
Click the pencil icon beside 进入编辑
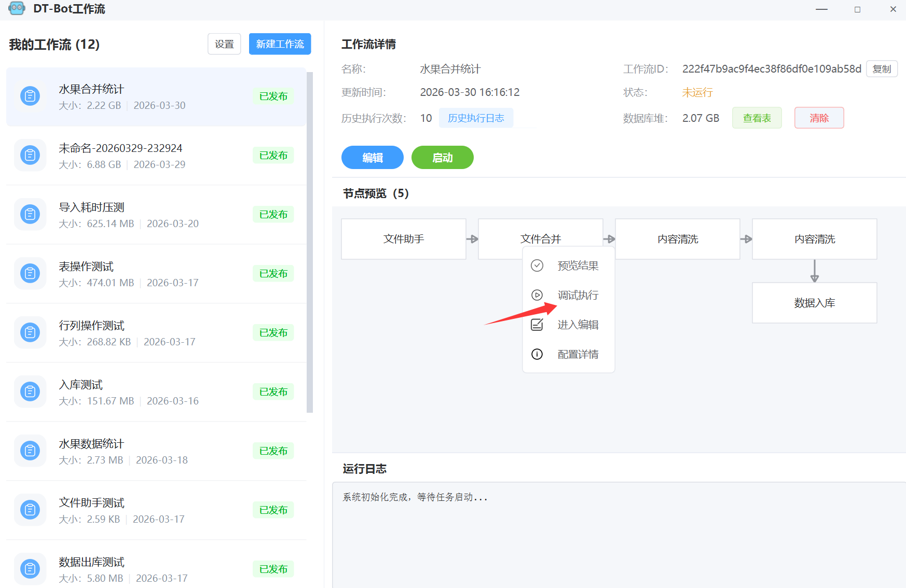coord(537,325)
